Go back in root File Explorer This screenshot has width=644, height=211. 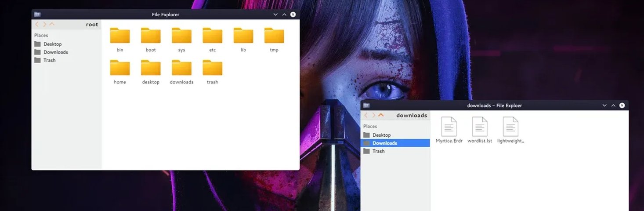pyautogui.click(x=37, y=24)
